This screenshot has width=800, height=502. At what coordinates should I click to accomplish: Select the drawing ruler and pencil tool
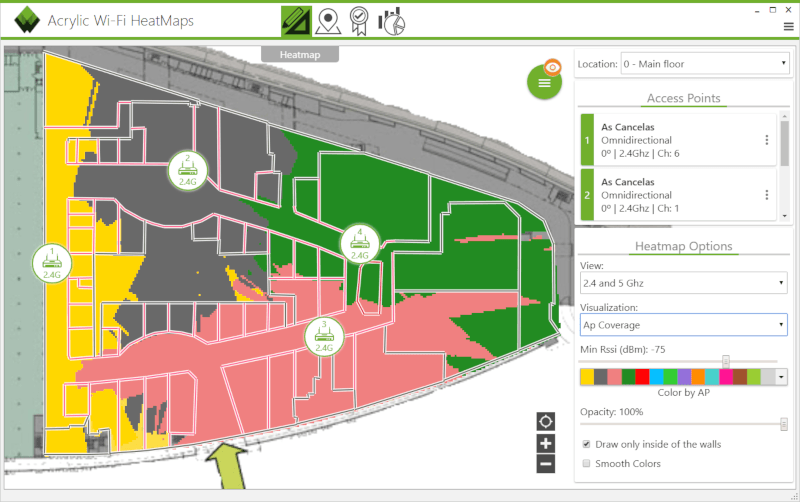coord(296,21)
